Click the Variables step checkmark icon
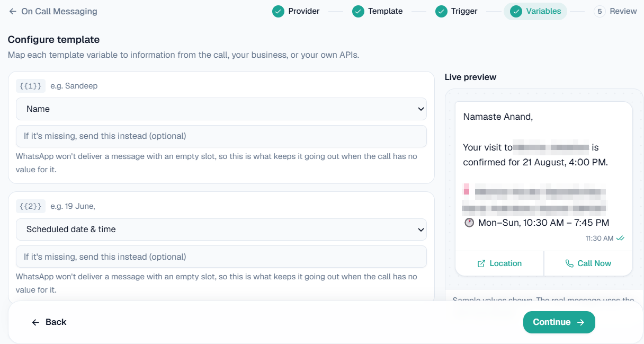644x344 pixels. click(516, 11)
